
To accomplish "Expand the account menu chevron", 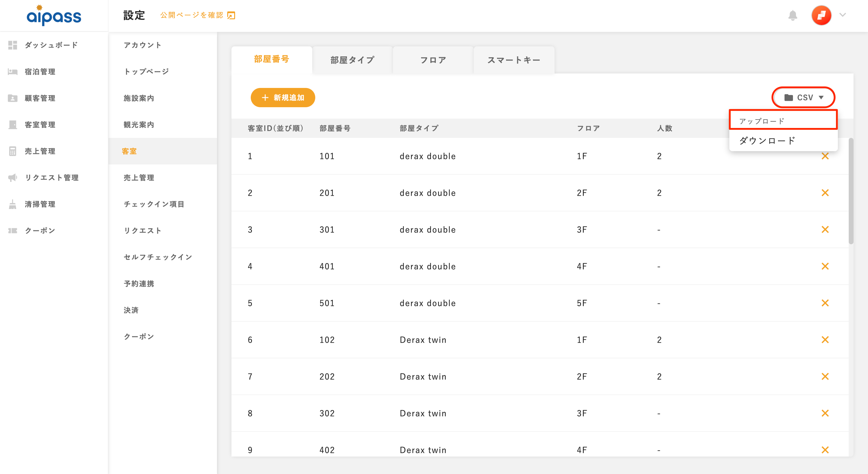I will tap(843, 15).
